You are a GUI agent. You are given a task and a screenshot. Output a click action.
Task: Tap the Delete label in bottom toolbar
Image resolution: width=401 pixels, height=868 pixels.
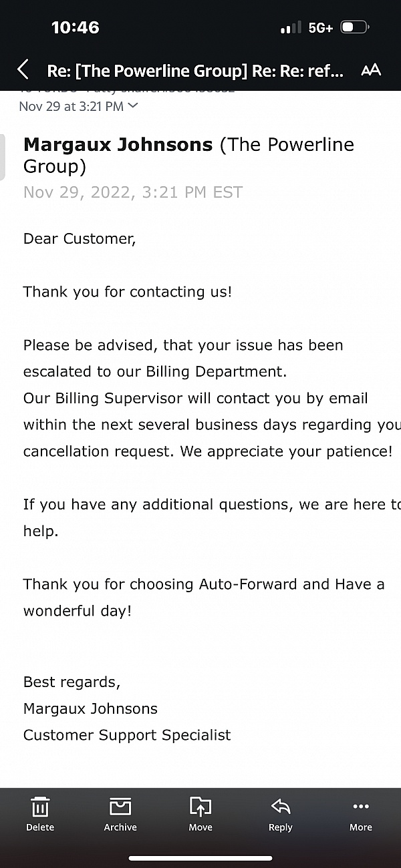click(x=40, y=827)
